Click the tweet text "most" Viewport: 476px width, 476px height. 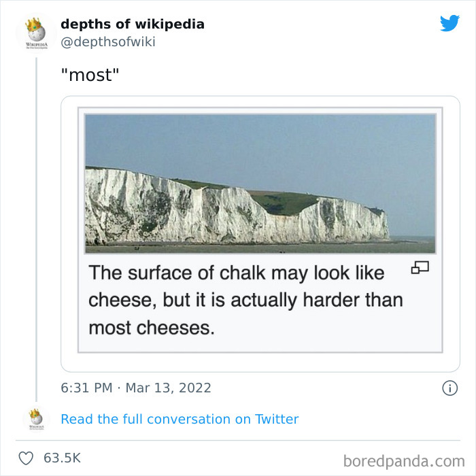[x=90, y=73]
